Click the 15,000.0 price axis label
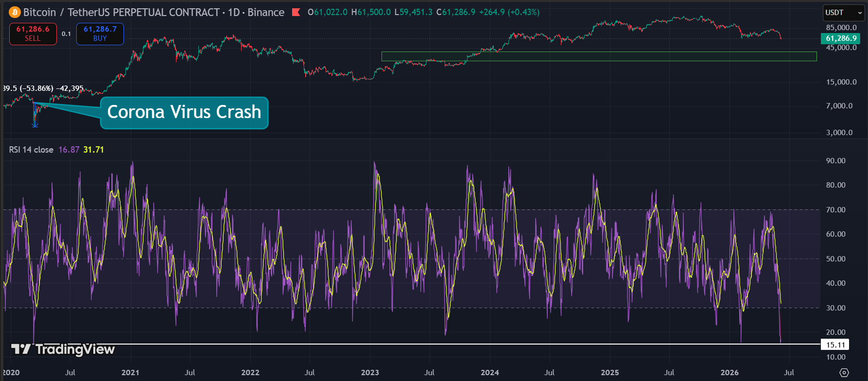 click(841, 82)
